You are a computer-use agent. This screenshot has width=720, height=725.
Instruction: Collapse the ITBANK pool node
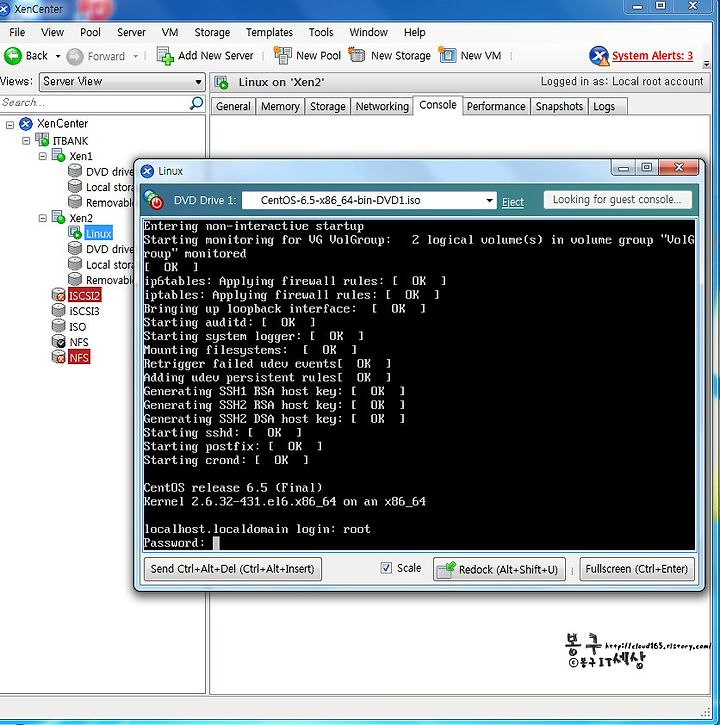[x=26, y=140]
